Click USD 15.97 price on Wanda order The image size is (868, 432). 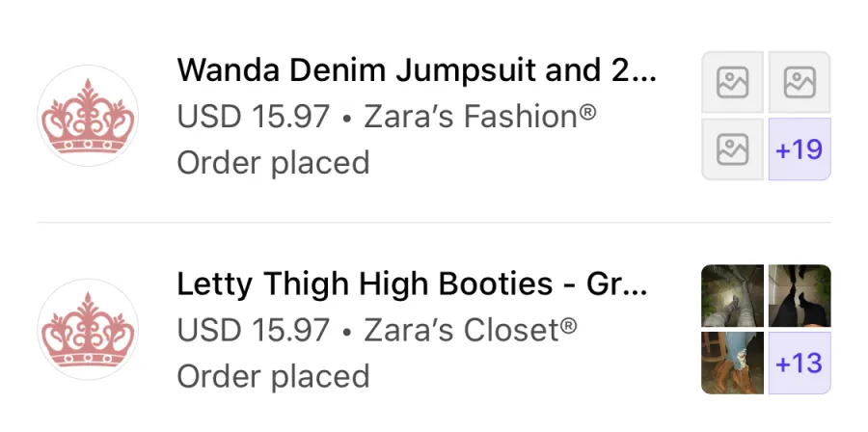pos(254,117)
